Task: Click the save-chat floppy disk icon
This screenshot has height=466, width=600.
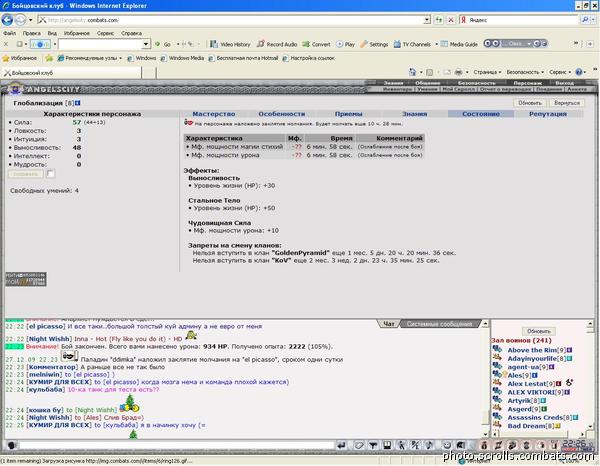Action: [387, 445]
